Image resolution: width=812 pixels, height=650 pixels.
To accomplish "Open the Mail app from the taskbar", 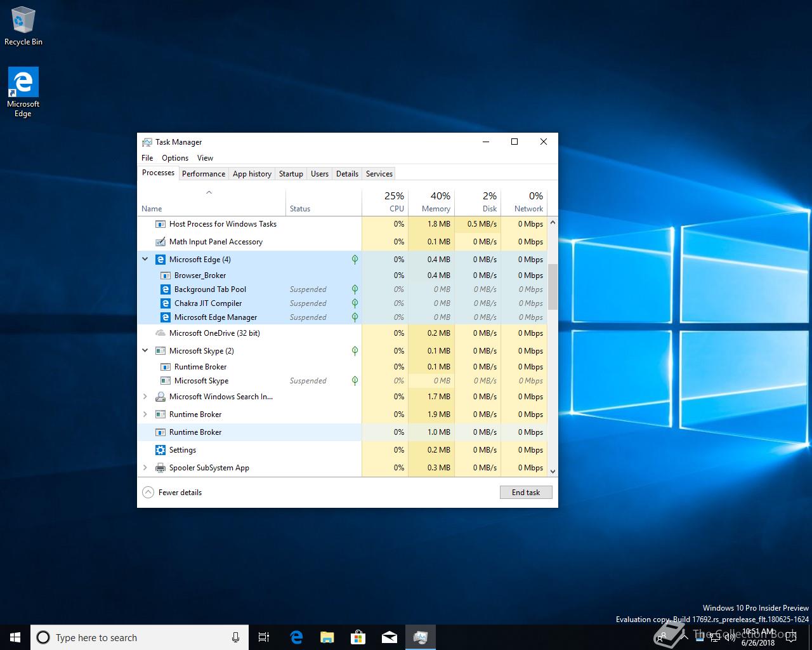I will pos(389,637).
